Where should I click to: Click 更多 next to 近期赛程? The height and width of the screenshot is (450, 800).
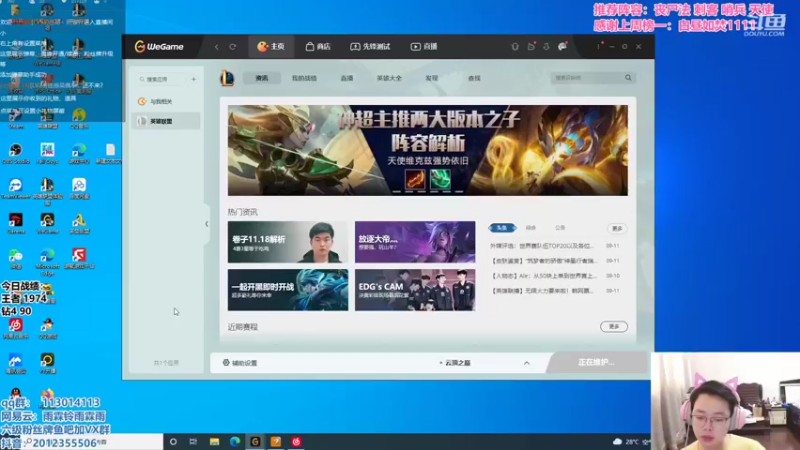tap(614, 327)
